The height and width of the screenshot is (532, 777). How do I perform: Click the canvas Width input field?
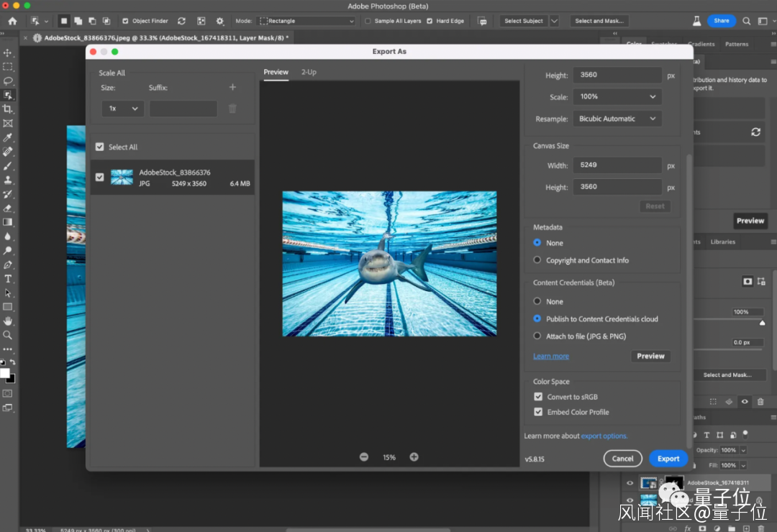point(617,165)
